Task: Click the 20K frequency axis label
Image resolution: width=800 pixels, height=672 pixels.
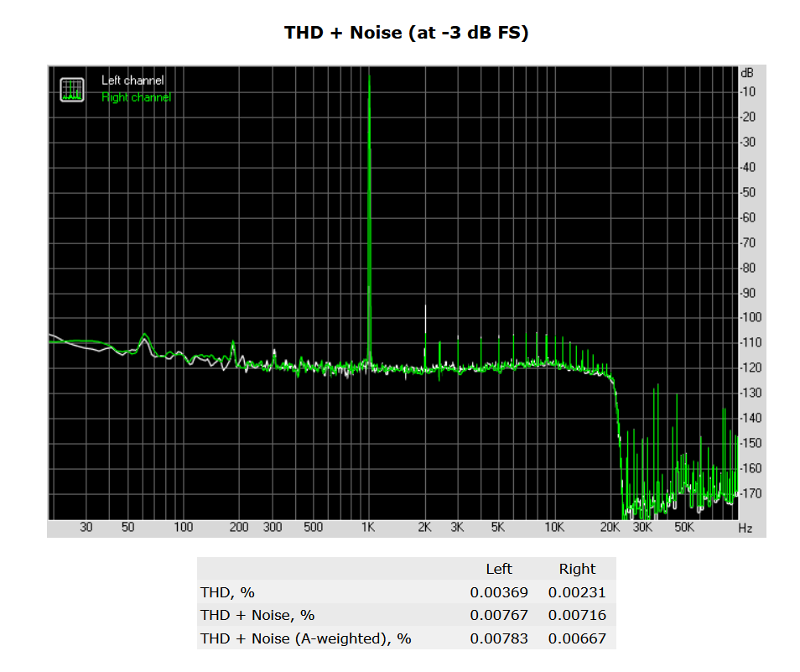Action: [610, 527]
